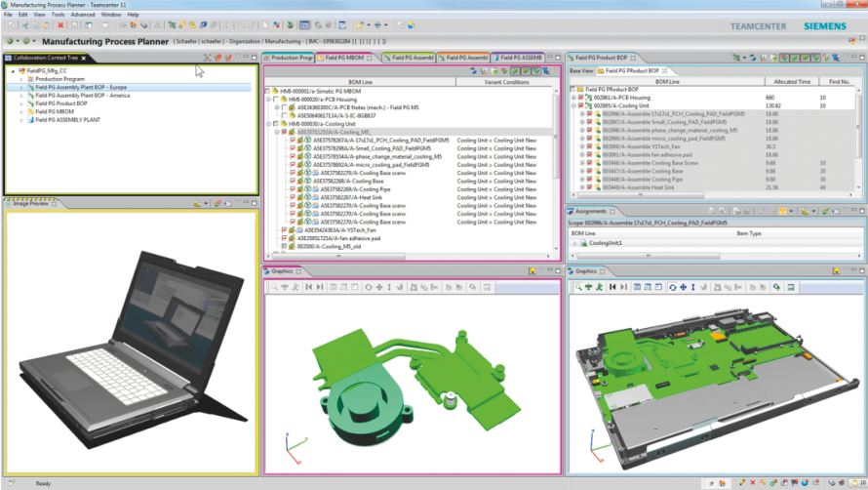Click the magnifier zoom tool in right Graphics toolbar
The width and height of the screenshot is (868, 490).
(x=578, y=287)
